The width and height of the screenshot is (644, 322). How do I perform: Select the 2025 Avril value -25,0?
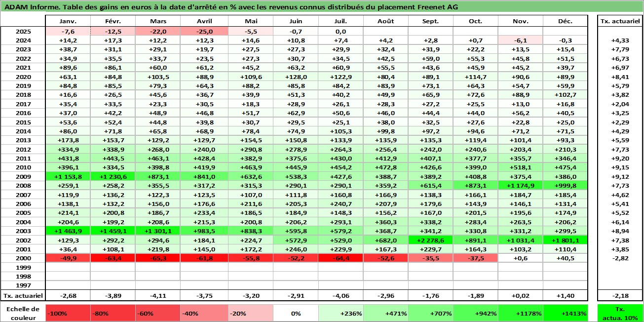pos(204,31)
